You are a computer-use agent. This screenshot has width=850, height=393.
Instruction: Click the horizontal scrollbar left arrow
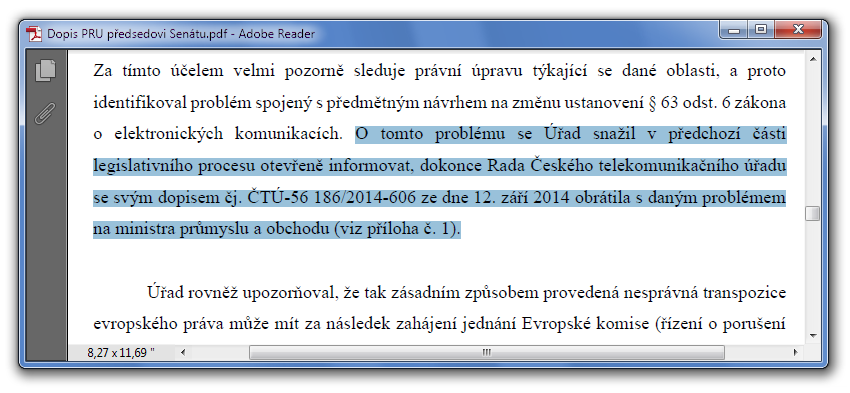[x=182, y=352]
